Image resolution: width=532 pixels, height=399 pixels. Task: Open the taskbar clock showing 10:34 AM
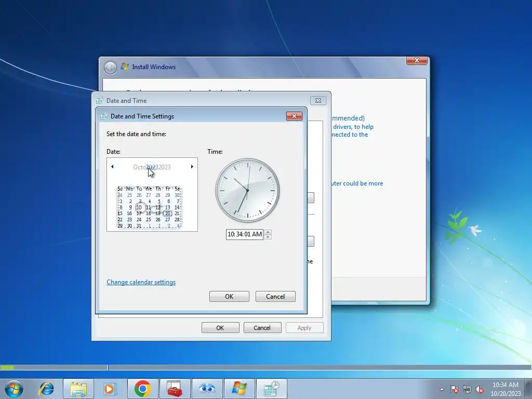505,389
